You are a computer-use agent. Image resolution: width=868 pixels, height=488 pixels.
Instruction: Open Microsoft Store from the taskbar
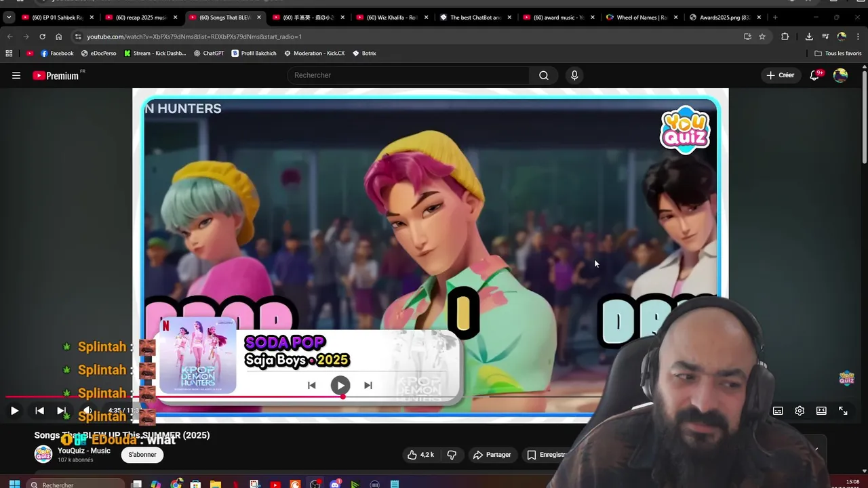pyautogui.click(x=195, y=485)
